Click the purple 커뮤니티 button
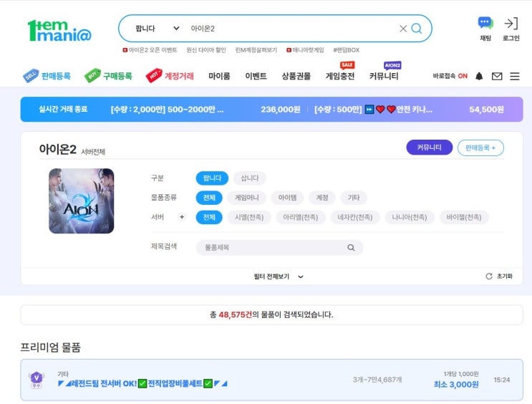Viewport: 532px width, 404px height. click(x=429, y=148)
